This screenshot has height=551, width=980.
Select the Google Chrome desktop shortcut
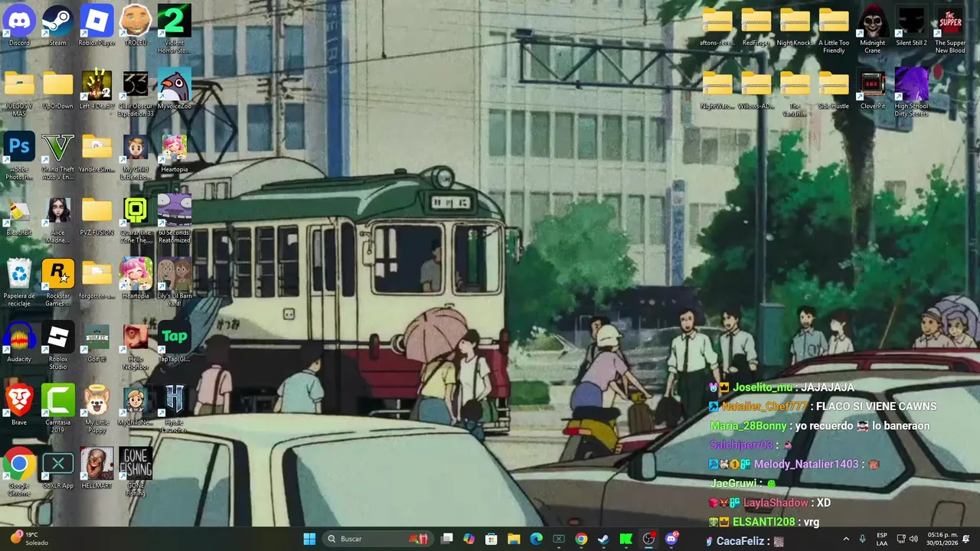point(19,473)
